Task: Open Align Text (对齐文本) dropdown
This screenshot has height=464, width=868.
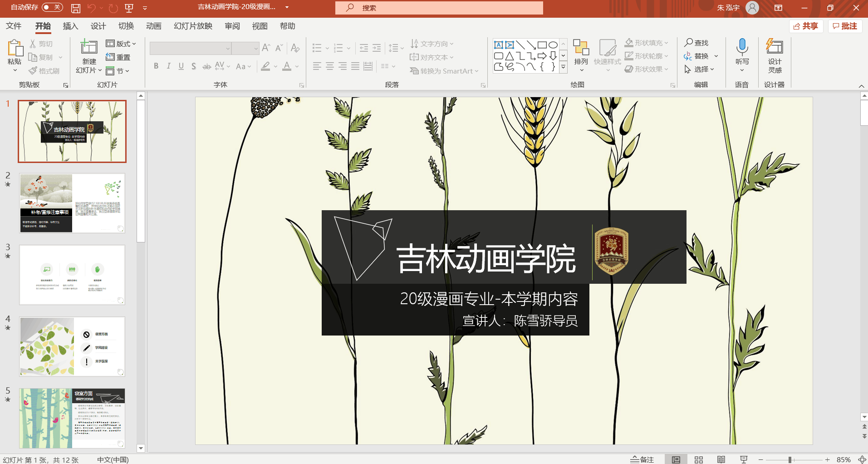Action: [432, 57]
